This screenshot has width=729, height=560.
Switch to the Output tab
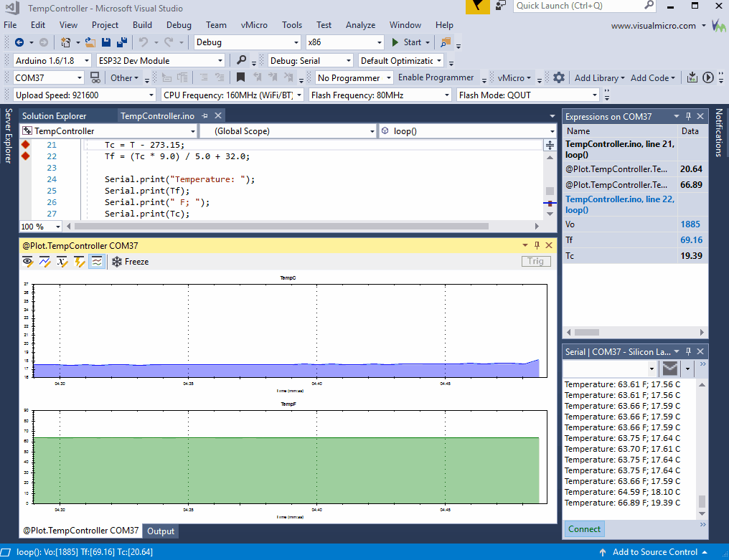pos(161,531)
